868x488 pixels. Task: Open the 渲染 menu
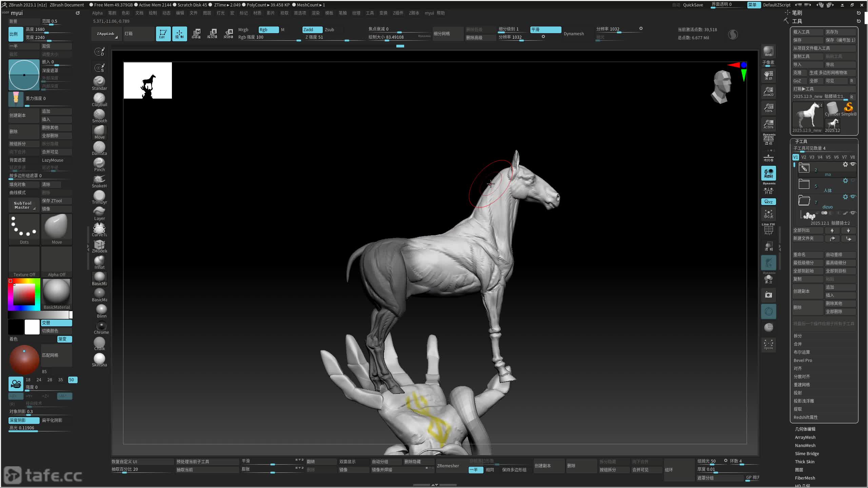pyautogui.click(x=315, y=13)
